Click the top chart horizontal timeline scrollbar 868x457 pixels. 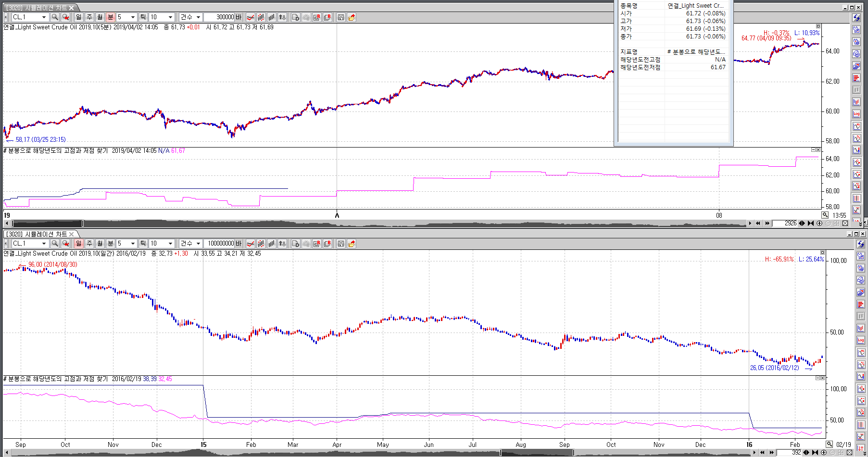pyautogui.click(x=385, y=223)
